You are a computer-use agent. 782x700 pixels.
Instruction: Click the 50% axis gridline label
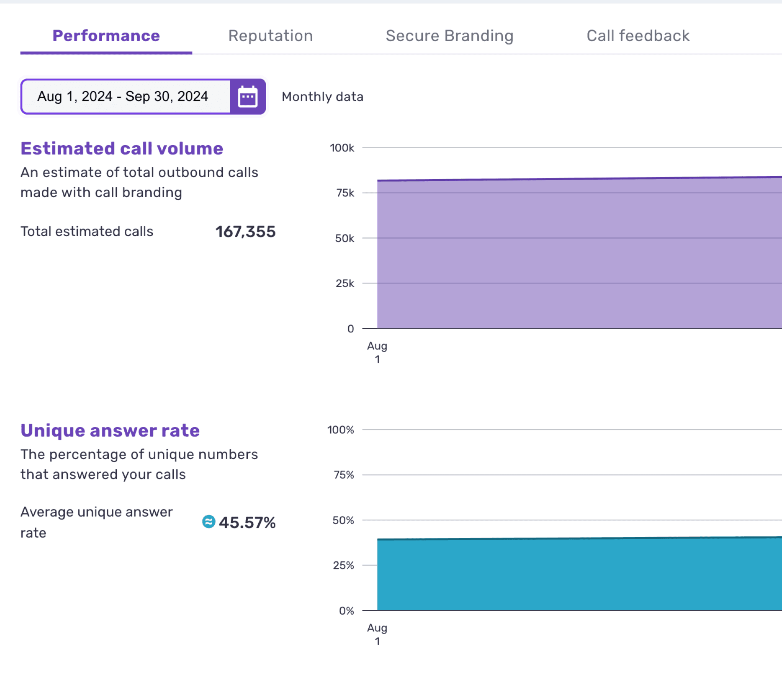pyautogui.click(x=343, y=520)
